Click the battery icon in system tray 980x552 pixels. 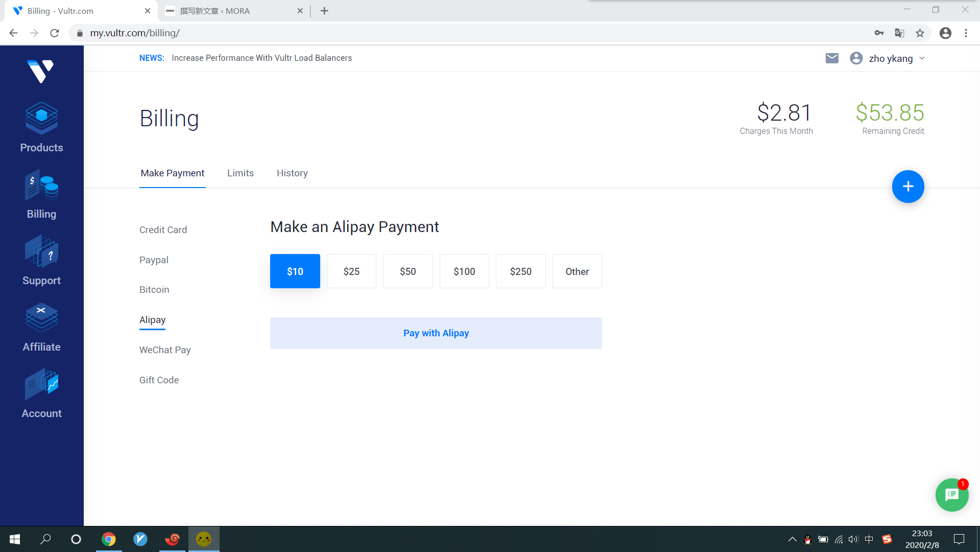click(x=823, y=539)
